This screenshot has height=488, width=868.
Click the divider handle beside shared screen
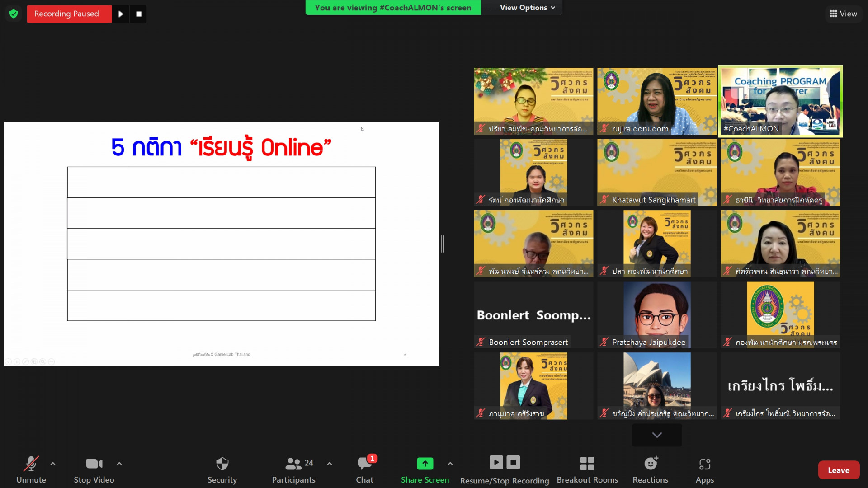(x=443, y=244)
